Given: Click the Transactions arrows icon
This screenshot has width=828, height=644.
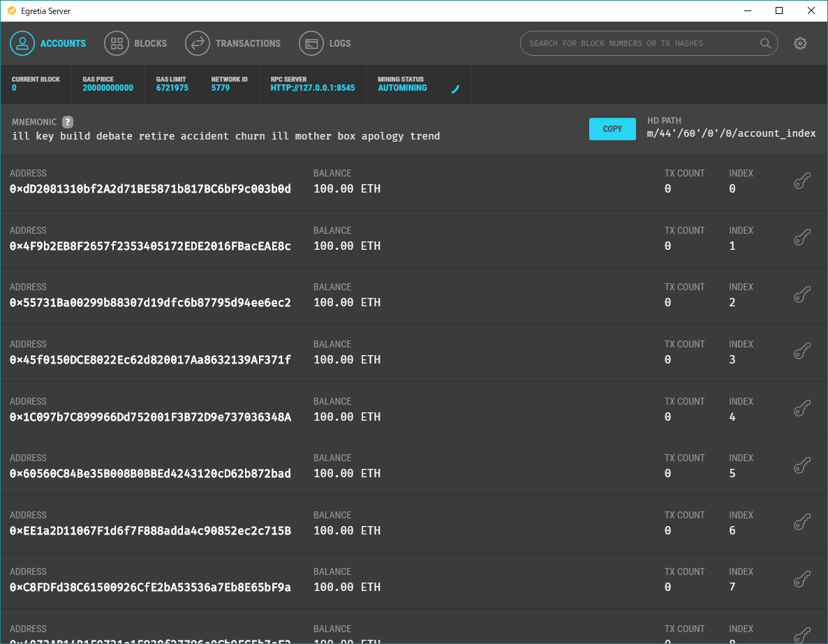Looking at the screenshot, I should click(198, 43).
